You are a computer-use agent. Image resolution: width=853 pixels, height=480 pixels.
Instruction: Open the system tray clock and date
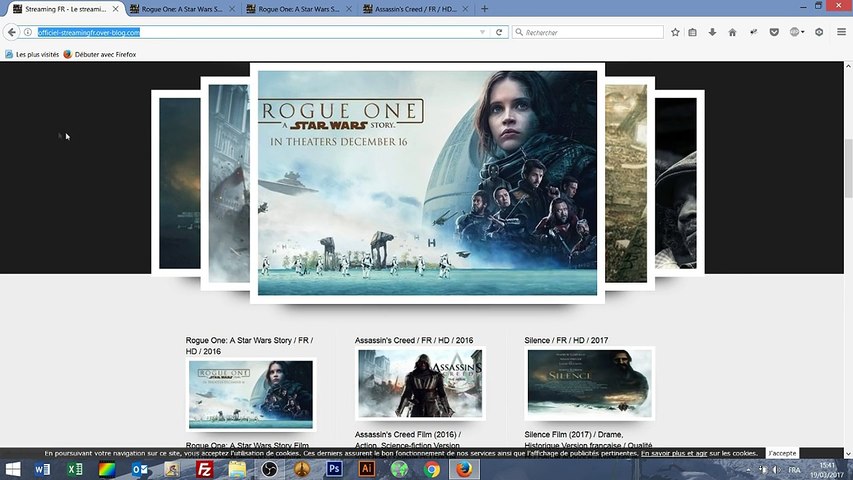(x=827, y=470)
